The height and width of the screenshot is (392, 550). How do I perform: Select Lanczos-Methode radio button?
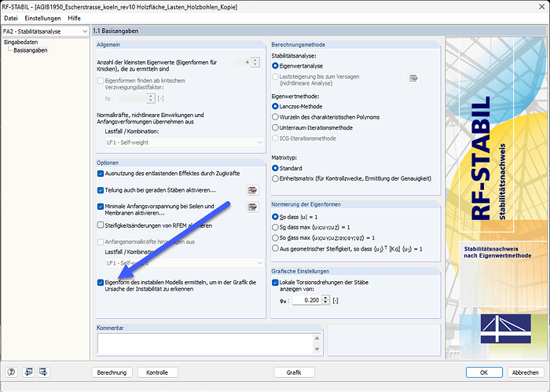click(x=275, y=106)
